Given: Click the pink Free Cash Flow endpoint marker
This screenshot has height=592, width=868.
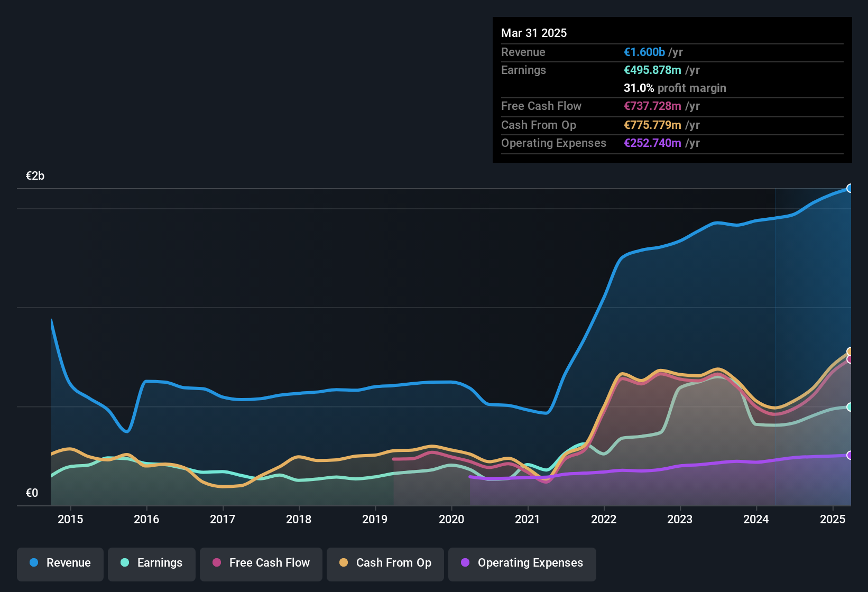Looking at the screenshot, I should click(x=850, y=359).
